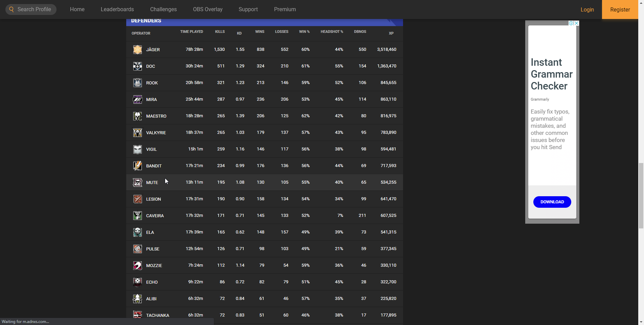The width and height of the screenshot is (644, 325).
Task: Open the OBS Overlay page
Action: tap(208, 9)
